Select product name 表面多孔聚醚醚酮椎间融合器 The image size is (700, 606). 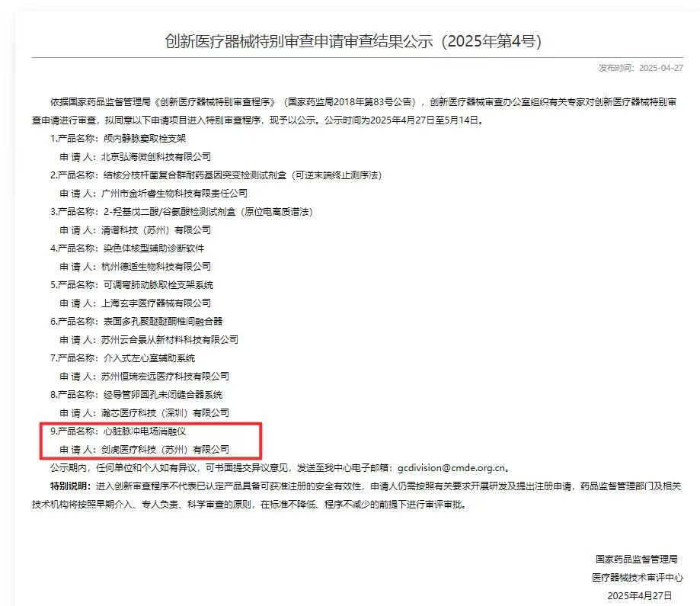[162, 322]
